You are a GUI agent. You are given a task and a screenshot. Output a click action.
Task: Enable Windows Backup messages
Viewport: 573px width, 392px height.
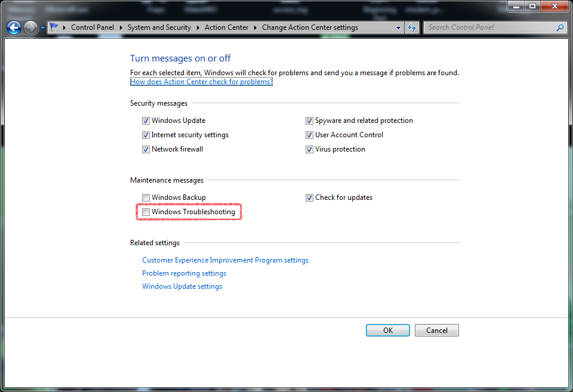pyautogui.click(x=146, y=197)
